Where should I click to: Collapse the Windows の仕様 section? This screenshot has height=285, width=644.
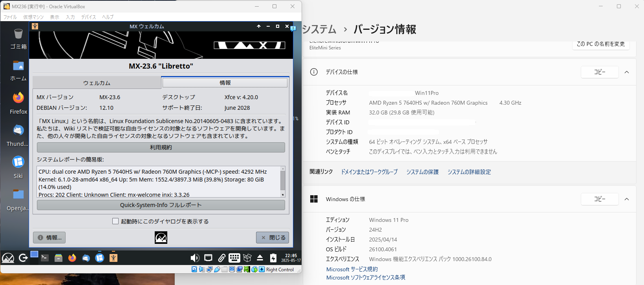point(627,199)
